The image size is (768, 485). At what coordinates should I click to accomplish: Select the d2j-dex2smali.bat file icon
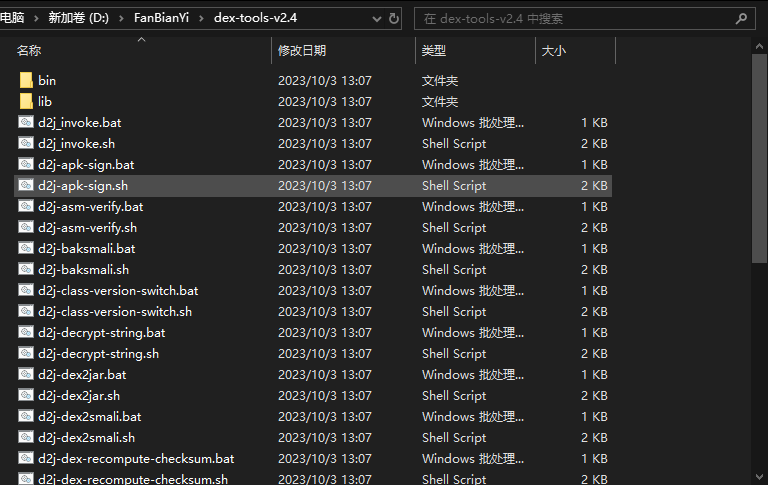(26, 416)
